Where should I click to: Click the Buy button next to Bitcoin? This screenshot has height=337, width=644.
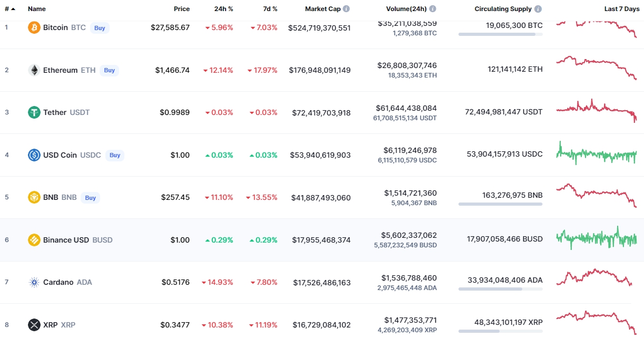pyautogui.click(x=100, y=28)
